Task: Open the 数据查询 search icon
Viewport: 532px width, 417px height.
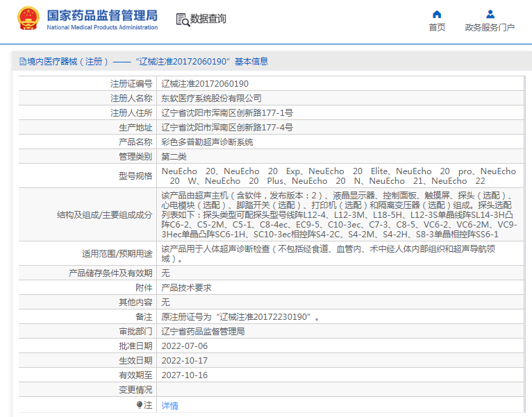Action: tap(183, 19)
